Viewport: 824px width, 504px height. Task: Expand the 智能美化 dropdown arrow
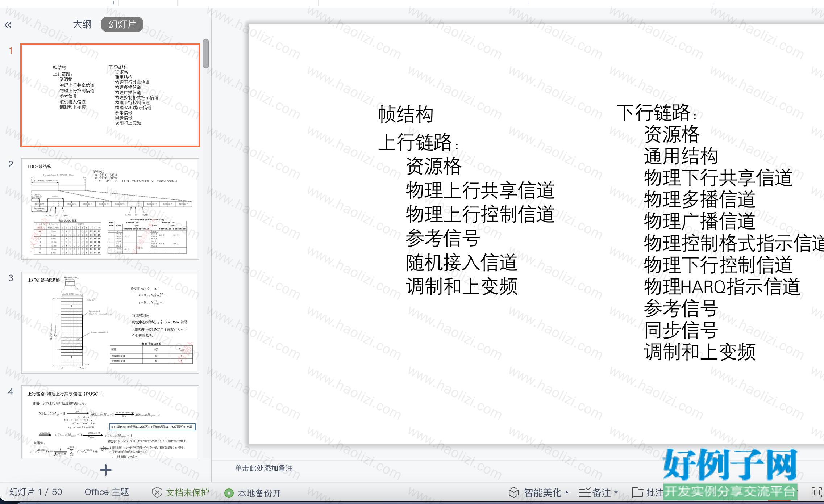[x=567, y=492]
